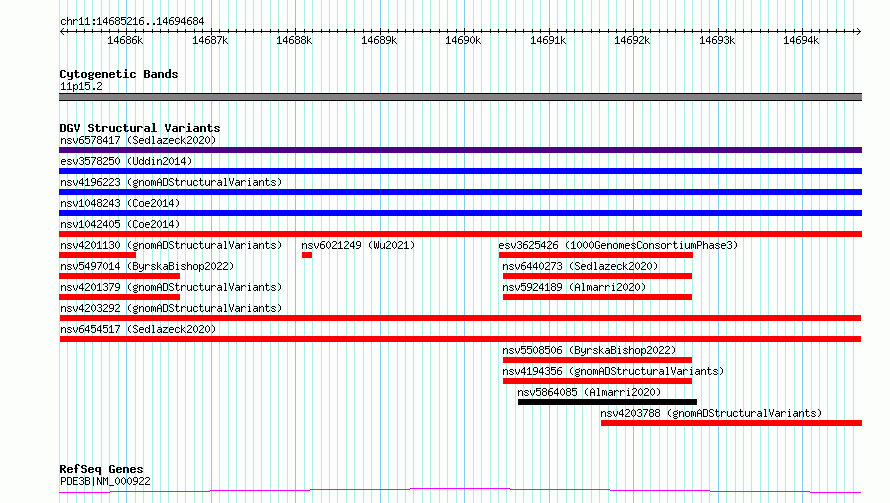Click the red nsv1042405 variant bar

coord(460,234)
